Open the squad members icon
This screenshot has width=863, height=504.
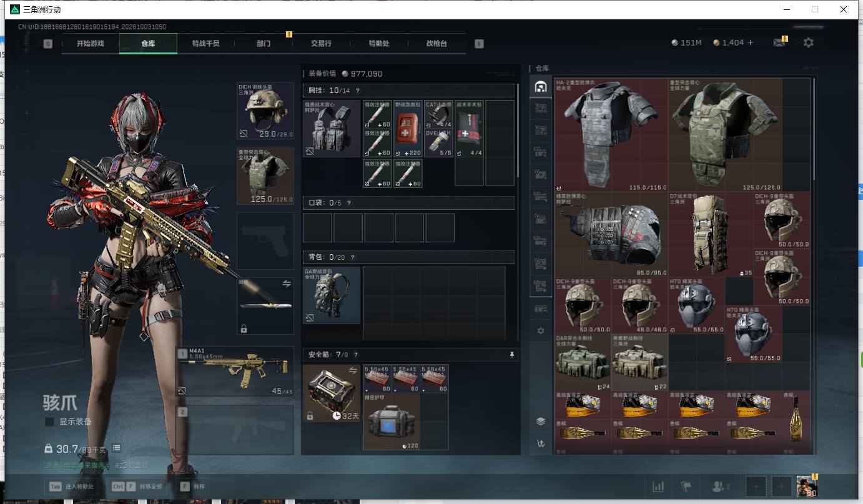coord(721,487)
